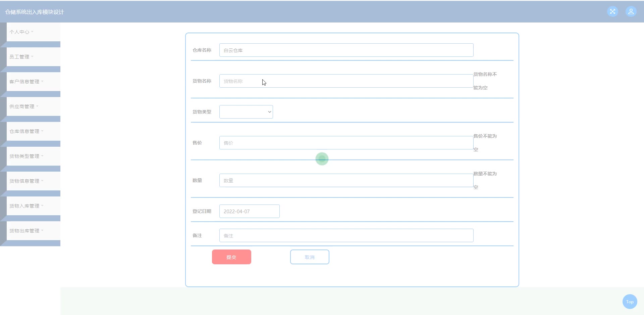Open the user profile icon in header
644x315 pixels.
[x=631, y=11]
